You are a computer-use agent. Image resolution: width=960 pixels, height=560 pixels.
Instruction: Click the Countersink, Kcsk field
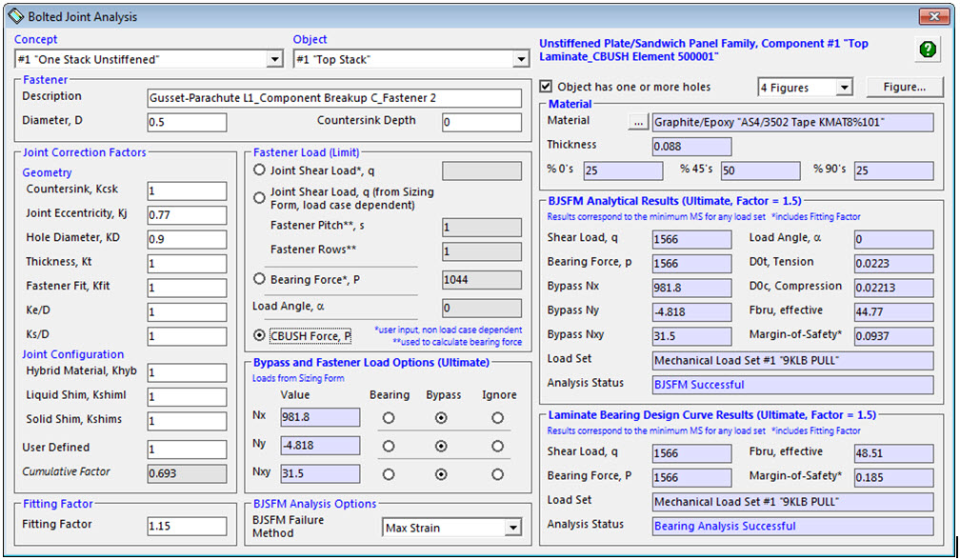point(187,190)
